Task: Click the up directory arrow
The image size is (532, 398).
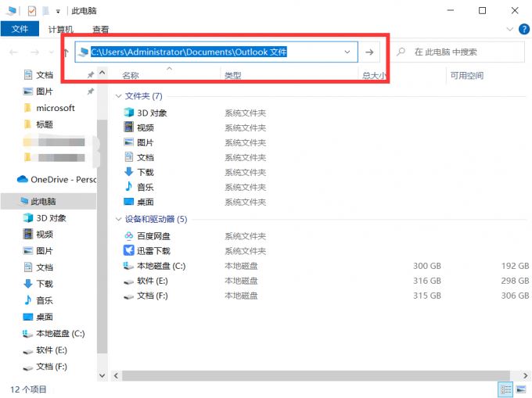Action: tap(66, 52)
